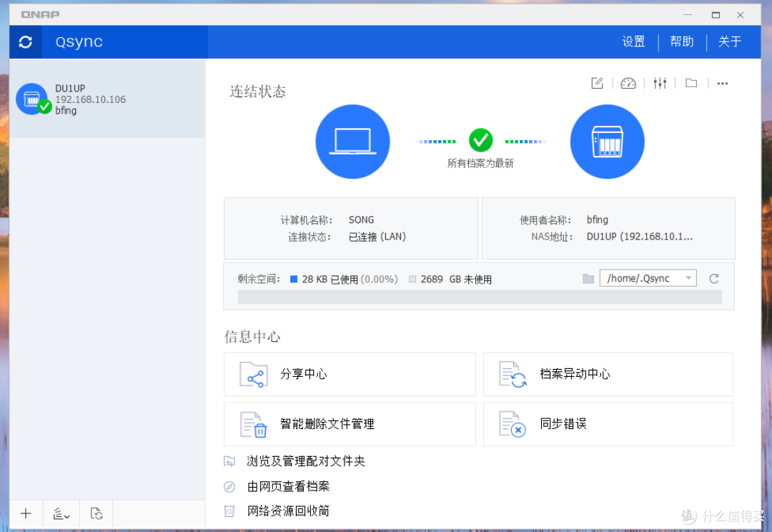Click the 已连接 (LAN) status value
This screenshot has width=772, height=532.
coord(377,237)
